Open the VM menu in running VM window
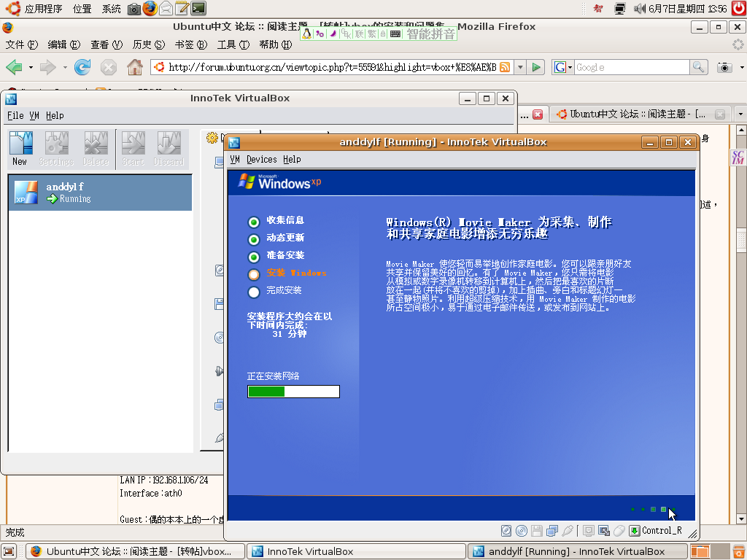The height and width of the screenshot is (560, 747). [x=235, y=160]
